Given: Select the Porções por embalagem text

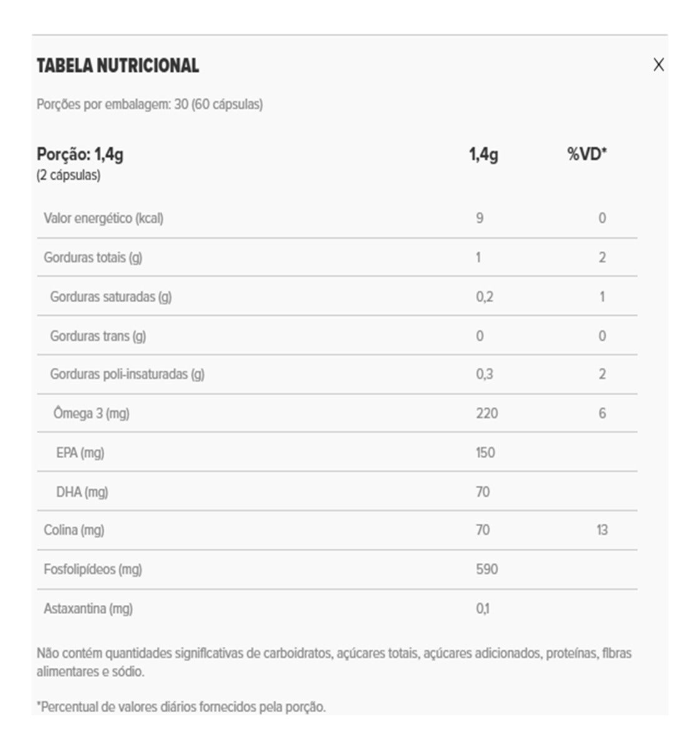Looking at the screenshot, I should tap(150, 104).
